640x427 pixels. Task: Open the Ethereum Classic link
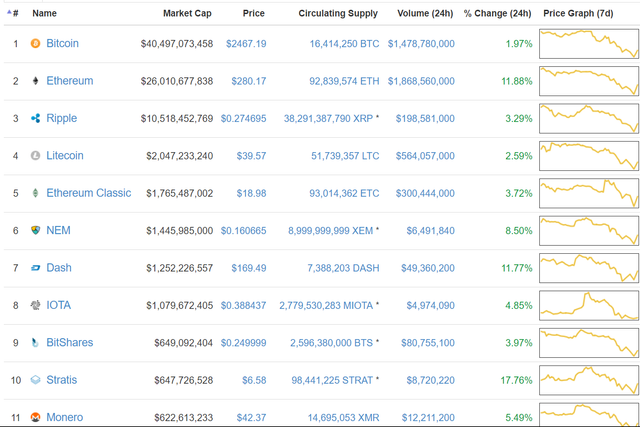click(89, 193)
